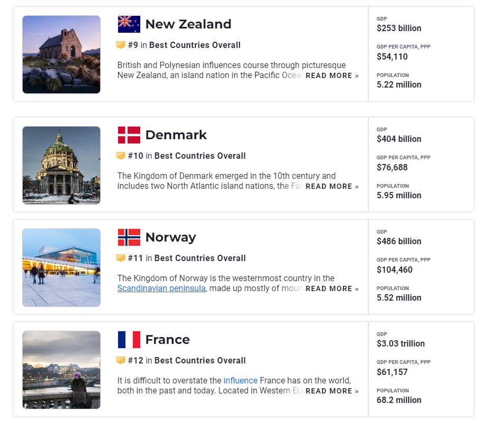Image resolution: width=504 pixels, height=423 pixels.
Task: Click the France flag icon
Action: tap(129, 340)
